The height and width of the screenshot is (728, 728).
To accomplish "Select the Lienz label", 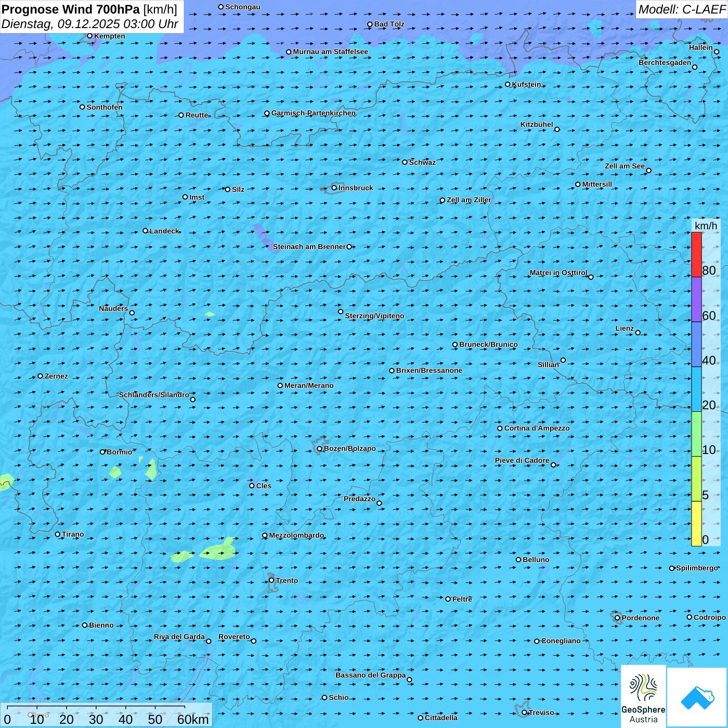I will [625, 328].
